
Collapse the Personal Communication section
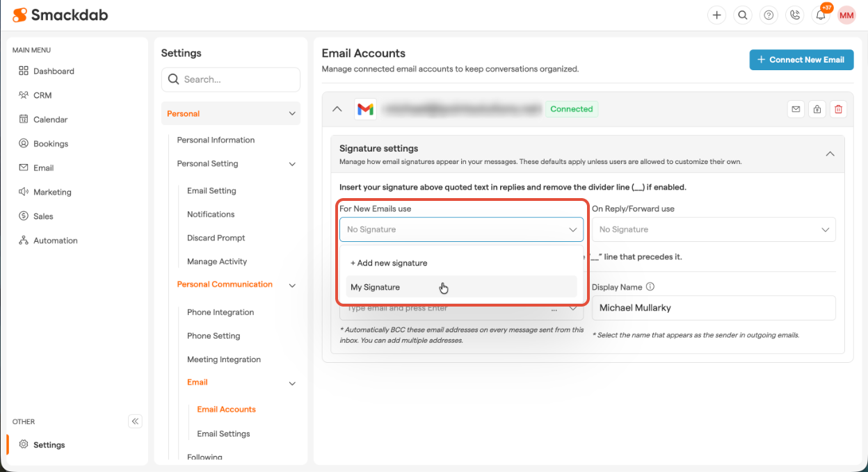(x=292, y=285)
